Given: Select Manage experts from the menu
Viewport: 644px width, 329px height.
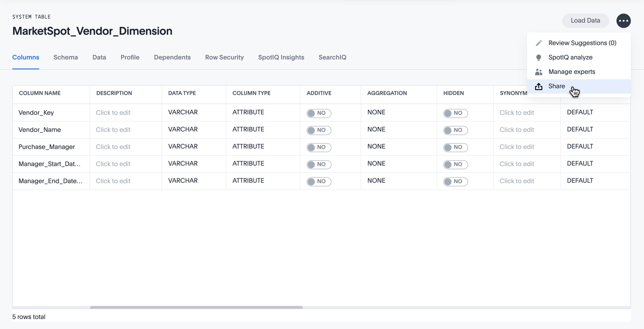Looking at the screenshot, I should click(x=572, y=72).
